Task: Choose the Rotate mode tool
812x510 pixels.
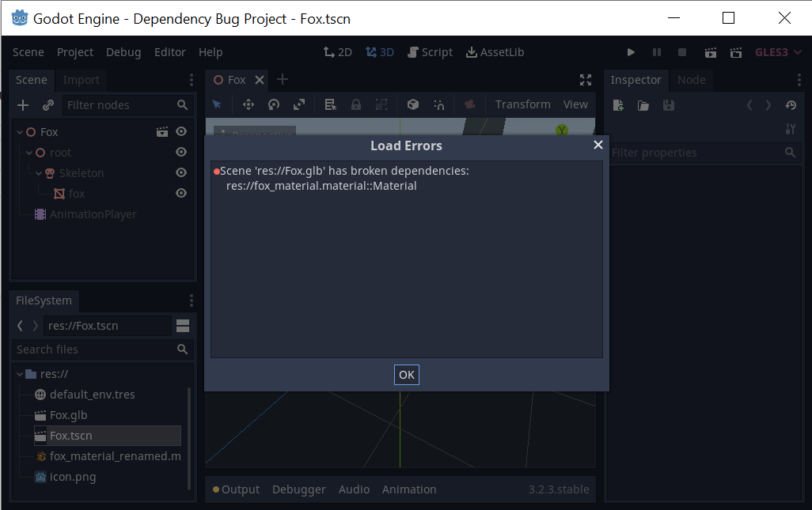Action: tap(274, 104)
